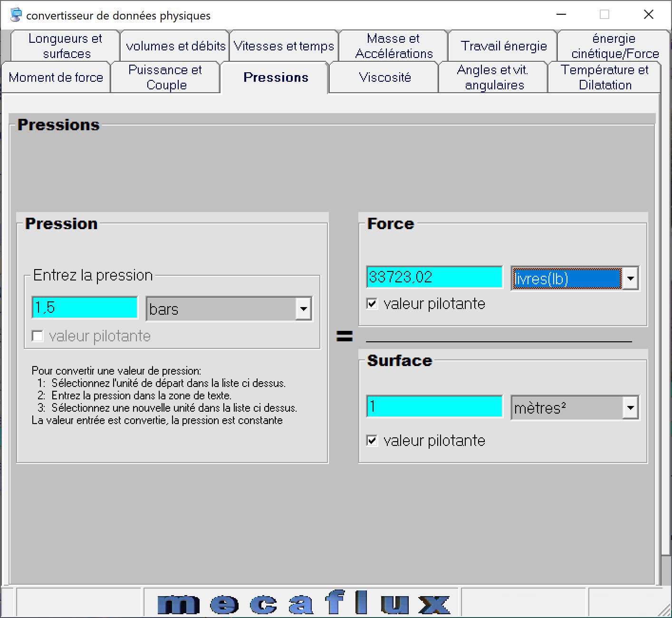Image resolution: width=672 pixels, height=618 pixels.
Task: Switch to the Viscosité tab
Action: pyautogui.click(x=383, y=77)
